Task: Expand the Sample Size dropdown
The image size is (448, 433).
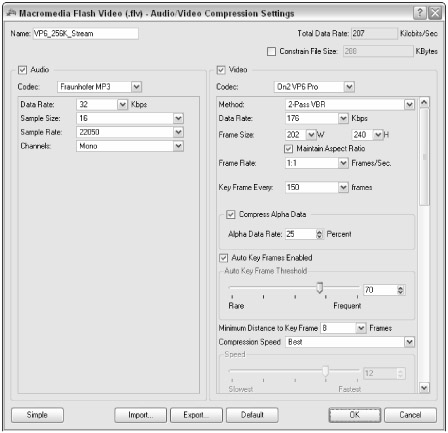Action: (178, 118)
